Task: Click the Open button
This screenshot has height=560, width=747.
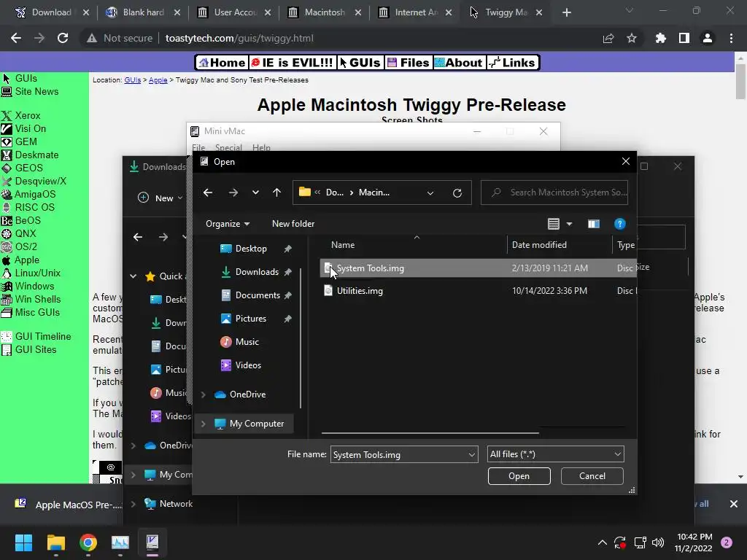Action: tap(519, 476)
